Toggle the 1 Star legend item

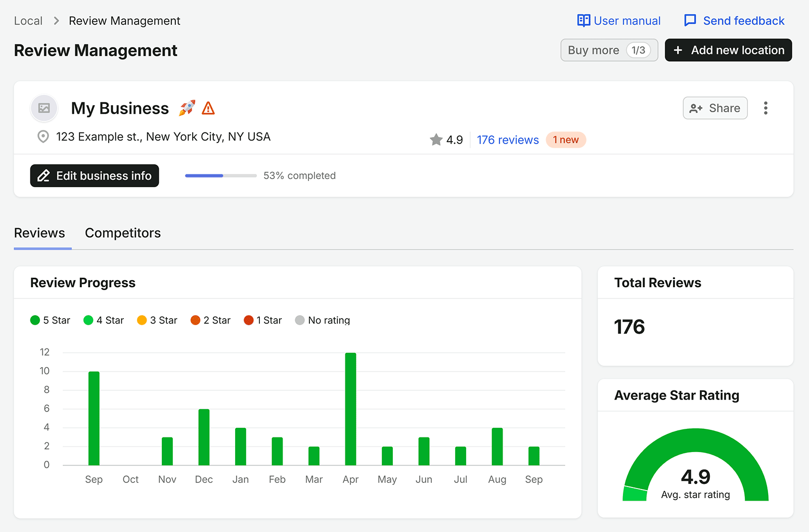[263, 320]
